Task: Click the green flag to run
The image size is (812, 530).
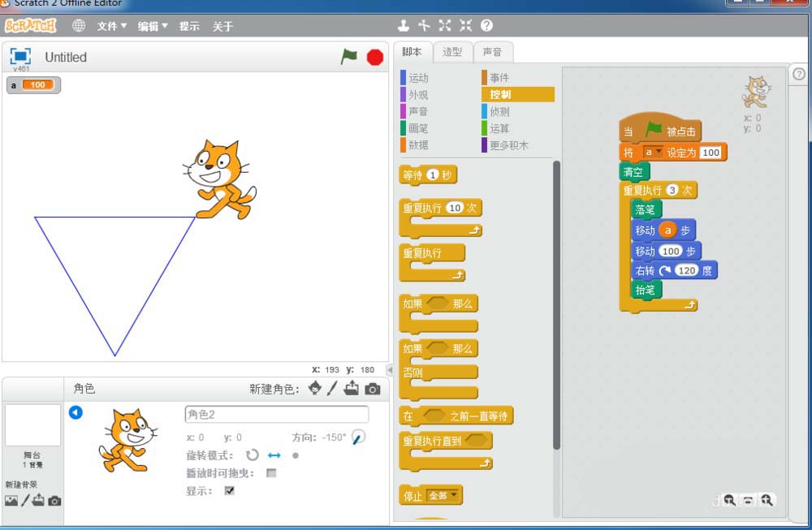Action: [349, 56]
